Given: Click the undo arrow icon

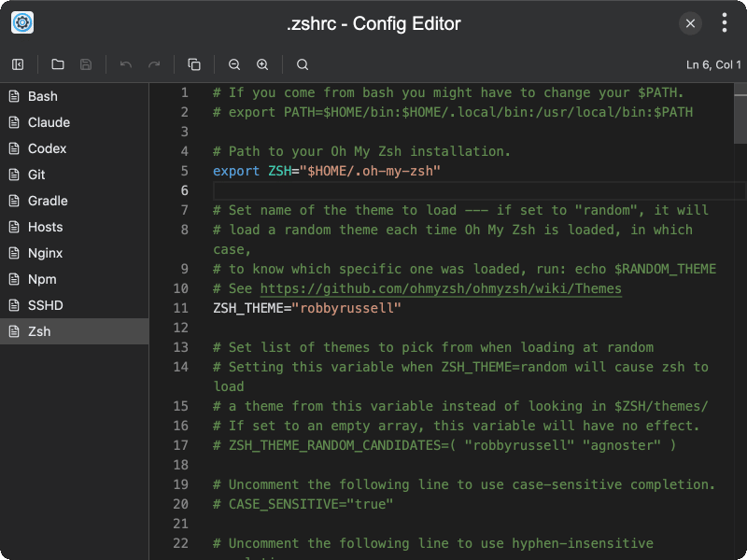Looking at the screenshot, I should pyautogui.click(x=126, y=64).
